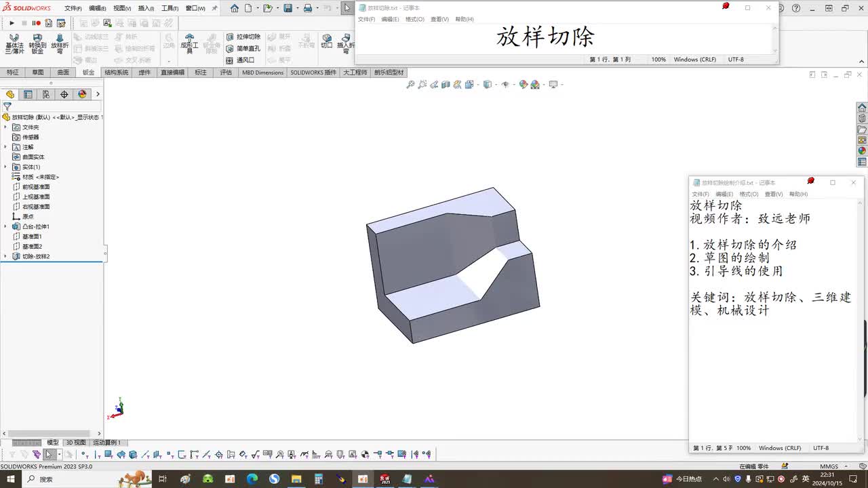Open the FeatureManager design tree tab

coord(10,94)
